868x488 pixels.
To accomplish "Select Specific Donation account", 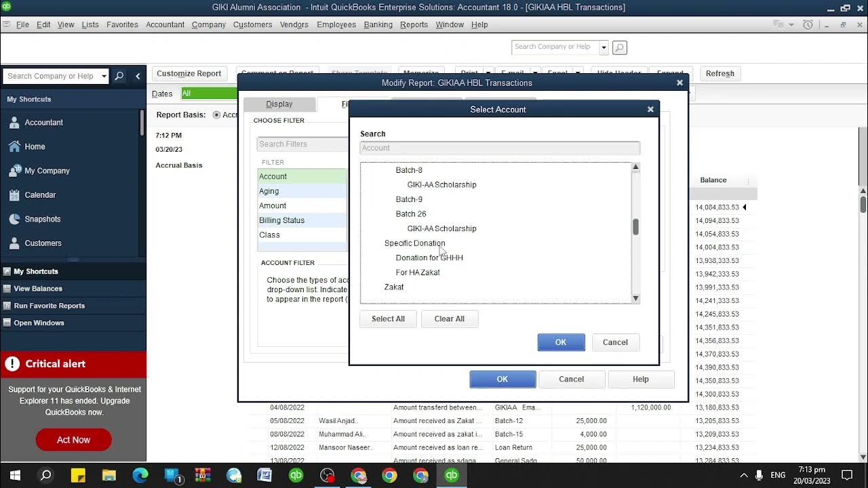I will pyautogui.click(x=414, y=243).
